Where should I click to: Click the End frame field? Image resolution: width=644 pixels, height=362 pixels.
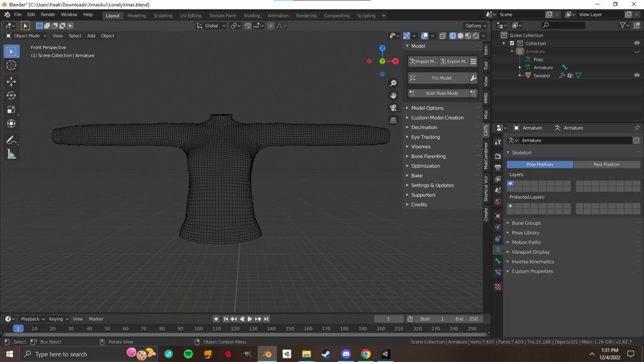coord(467,319)
